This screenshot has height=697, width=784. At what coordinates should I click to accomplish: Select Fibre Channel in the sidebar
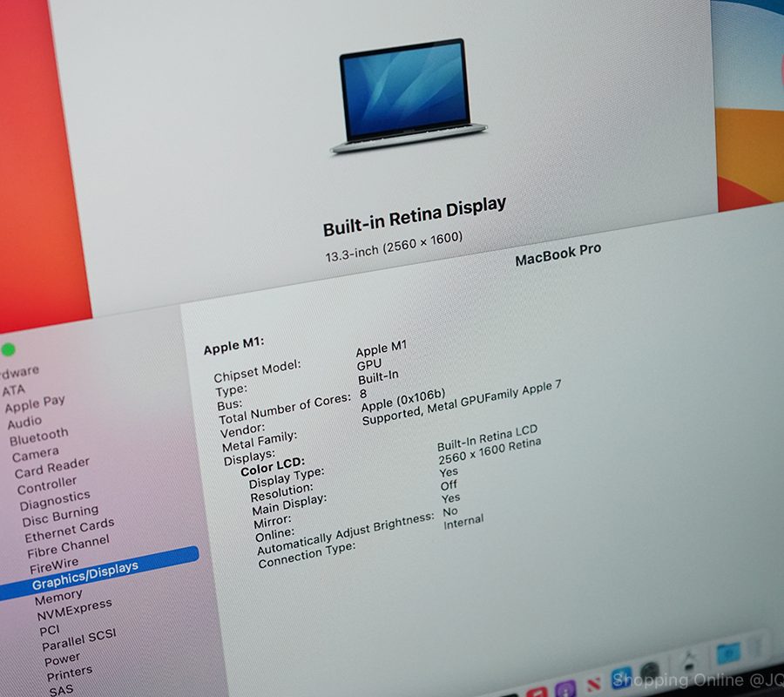(x=68, y=546)
